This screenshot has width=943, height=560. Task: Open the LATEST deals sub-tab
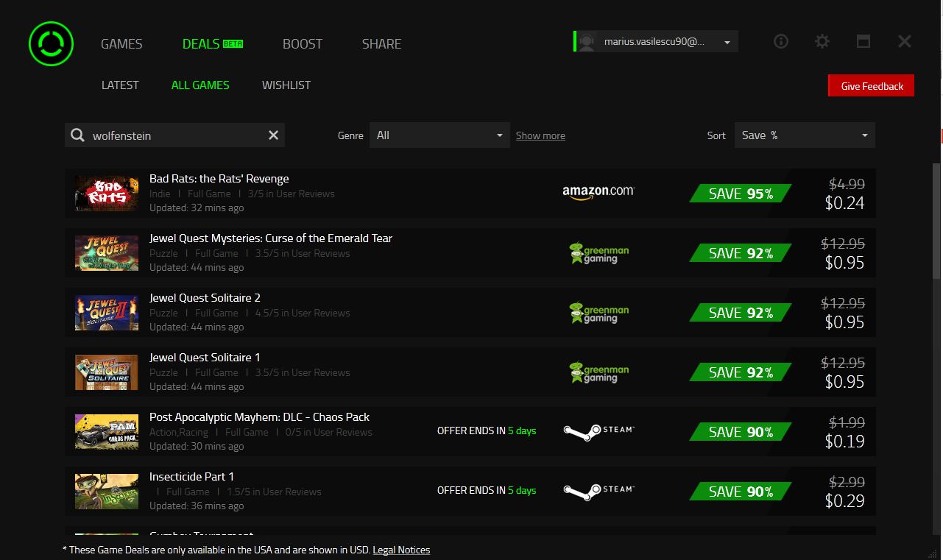point(120,85)
